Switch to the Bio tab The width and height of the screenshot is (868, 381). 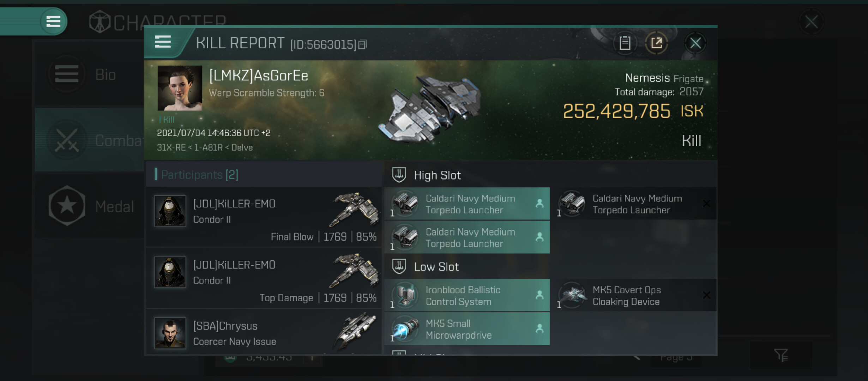[x=89, y=75]
